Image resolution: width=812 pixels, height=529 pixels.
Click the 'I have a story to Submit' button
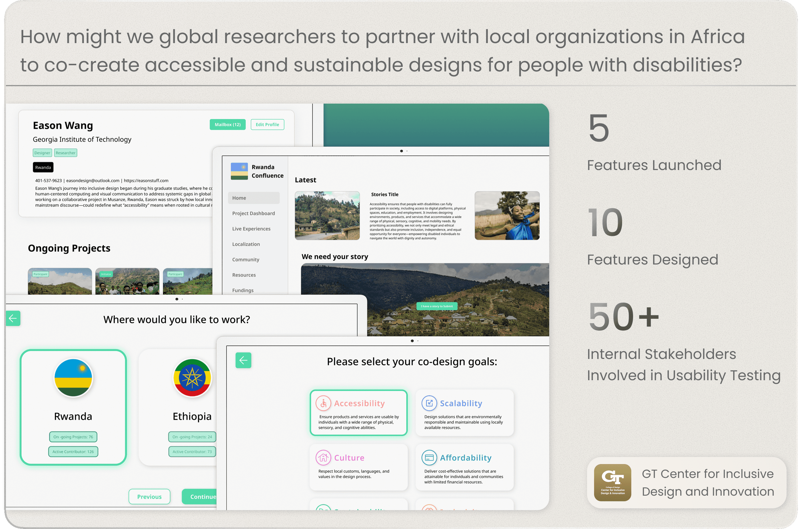pyautogui.click(x=437, y=306)
